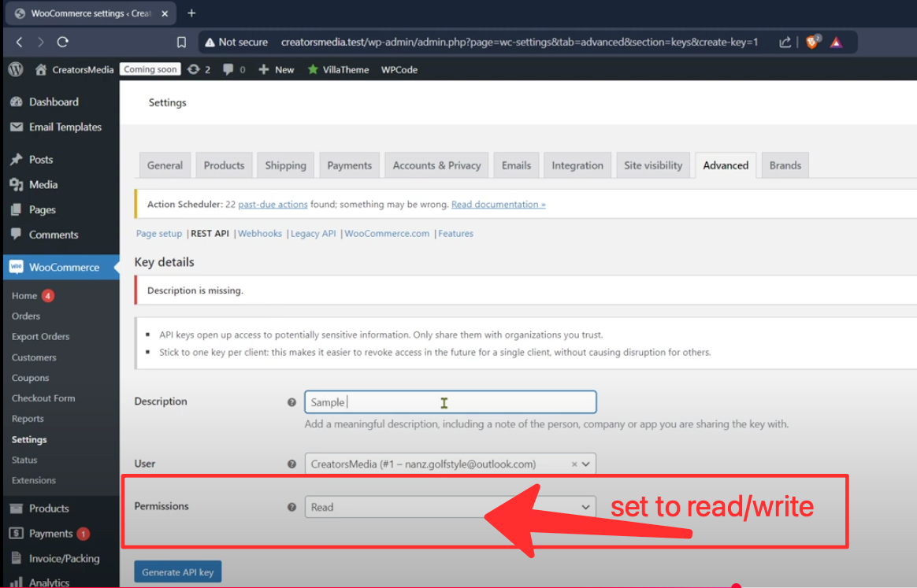
Task: Open Analytics in the sidebar
Action: [49, 582]
